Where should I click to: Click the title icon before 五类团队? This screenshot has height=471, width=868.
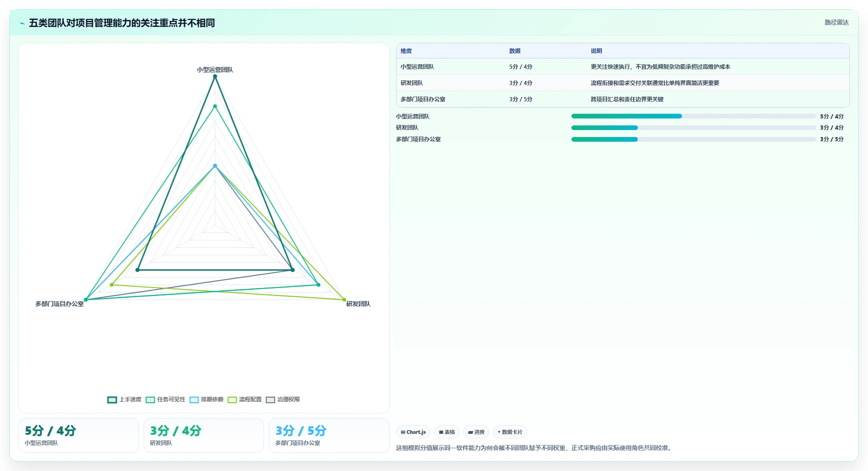22,23
